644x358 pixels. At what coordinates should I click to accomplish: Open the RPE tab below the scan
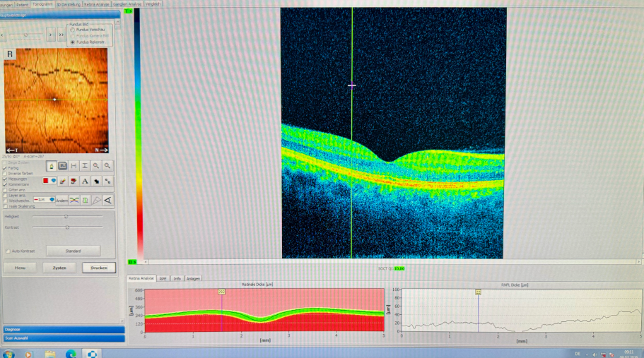tap(163, 278)
